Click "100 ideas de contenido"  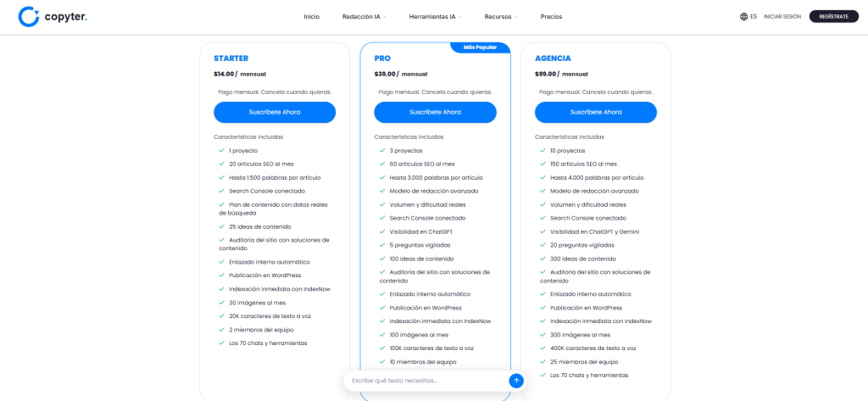coord(421,259)
